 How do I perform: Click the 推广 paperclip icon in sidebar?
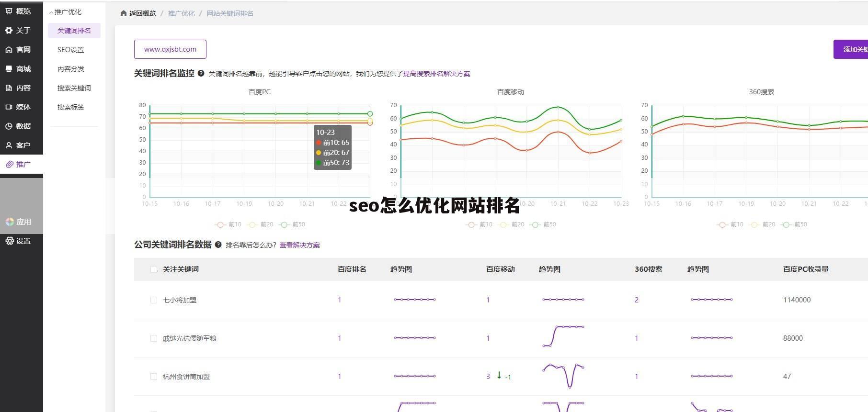[x=9, y=164]
